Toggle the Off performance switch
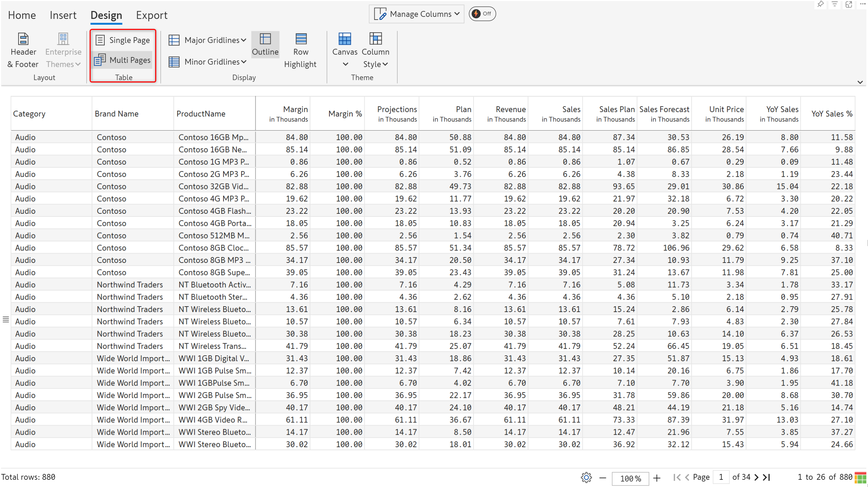Viewport: 868px width, 487px height. click(482, 14)
